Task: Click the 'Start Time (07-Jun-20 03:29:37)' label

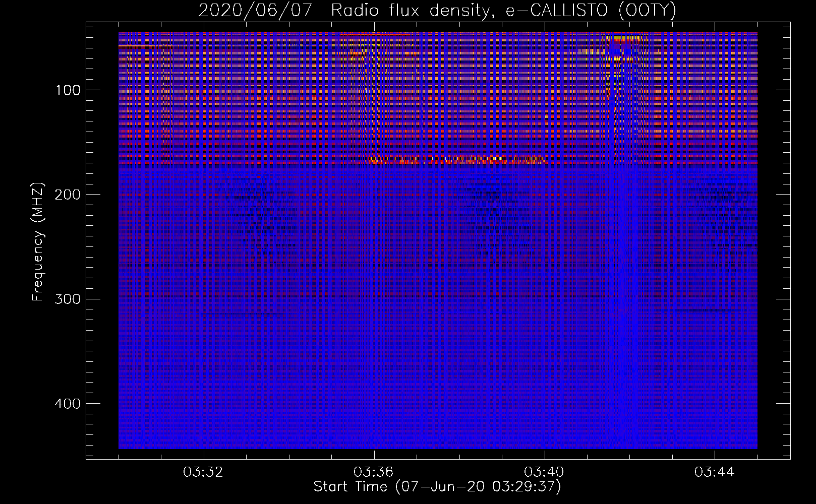Action: (437, 487)
